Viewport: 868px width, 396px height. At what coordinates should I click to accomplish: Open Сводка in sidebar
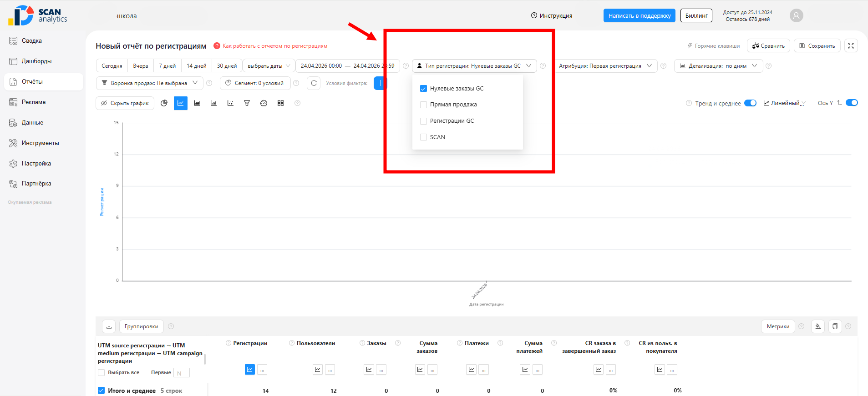click(x=44, y=41)
